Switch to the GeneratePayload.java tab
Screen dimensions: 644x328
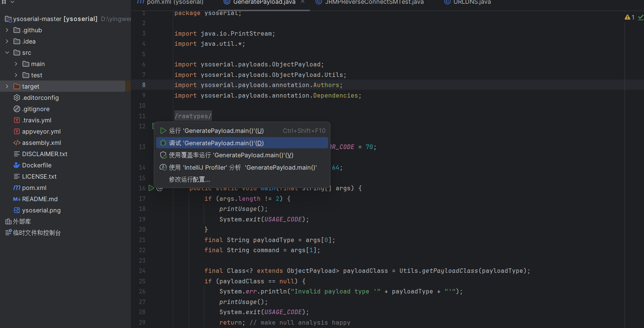tap(264, 2)
